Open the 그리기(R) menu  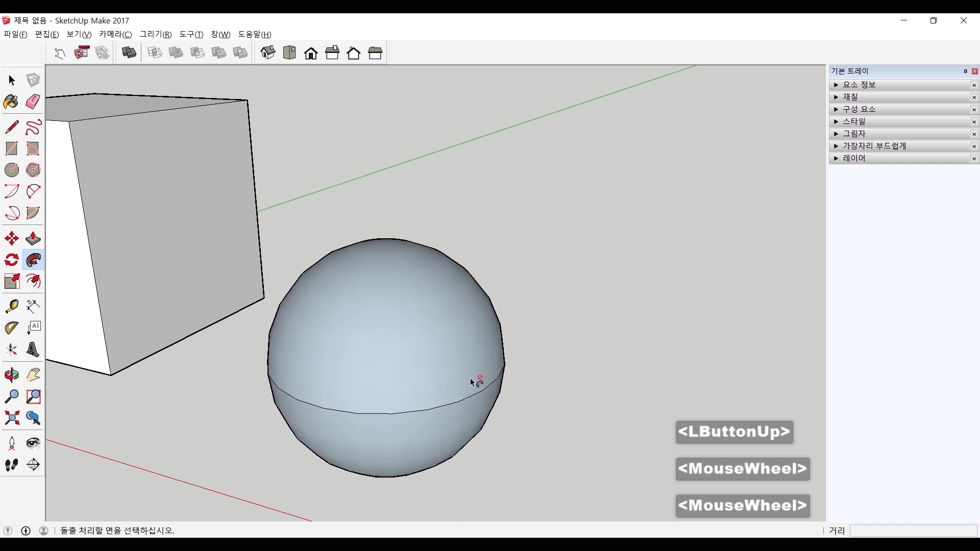[156, 34]
